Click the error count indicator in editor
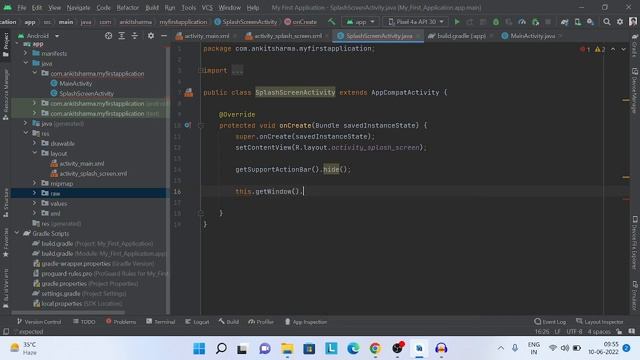Image resolution: width=640 pixels, height=360 pixels. pyautogui.click(x=584, y=49)
